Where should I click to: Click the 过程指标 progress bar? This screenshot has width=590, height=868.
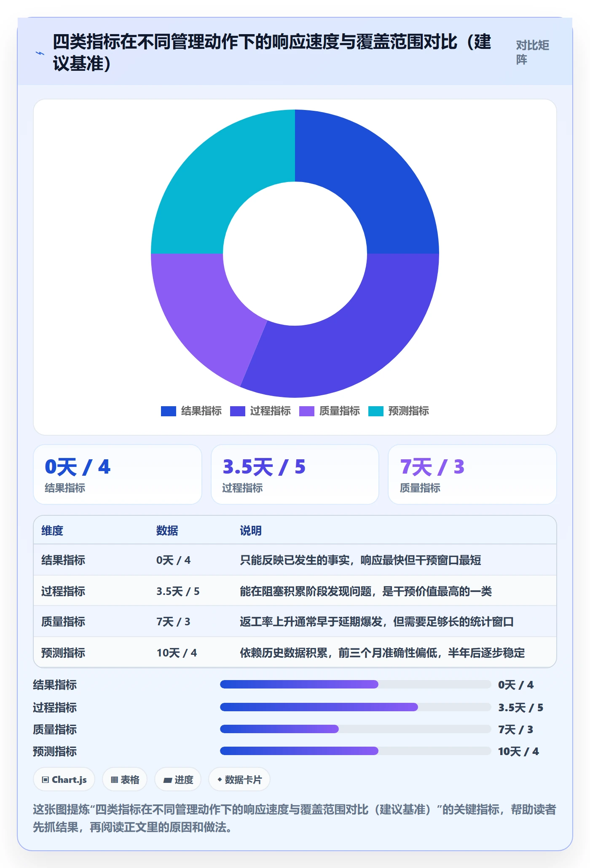[356, 707]
